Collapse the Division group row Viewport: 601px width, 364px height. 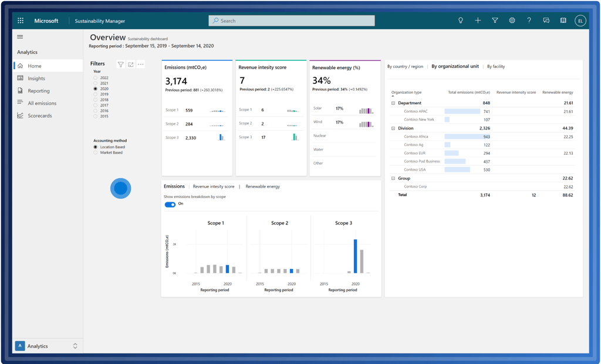click(393, 128)
